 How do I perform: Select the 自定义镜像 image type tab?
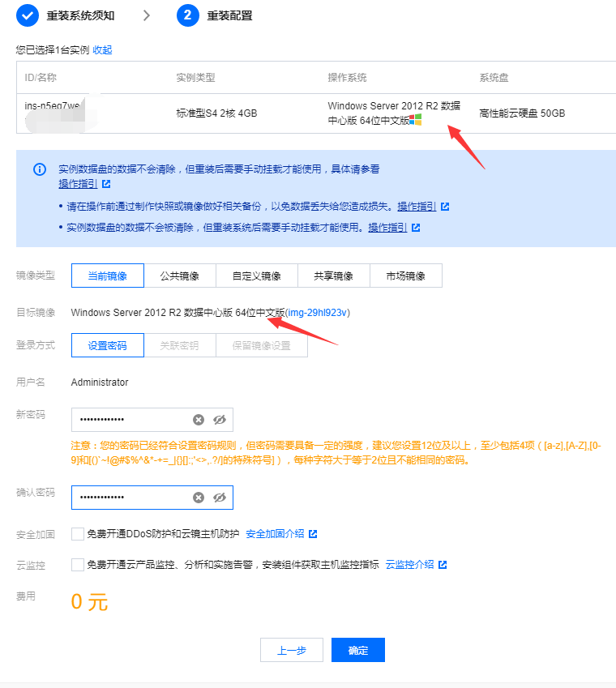click(257, 276)
